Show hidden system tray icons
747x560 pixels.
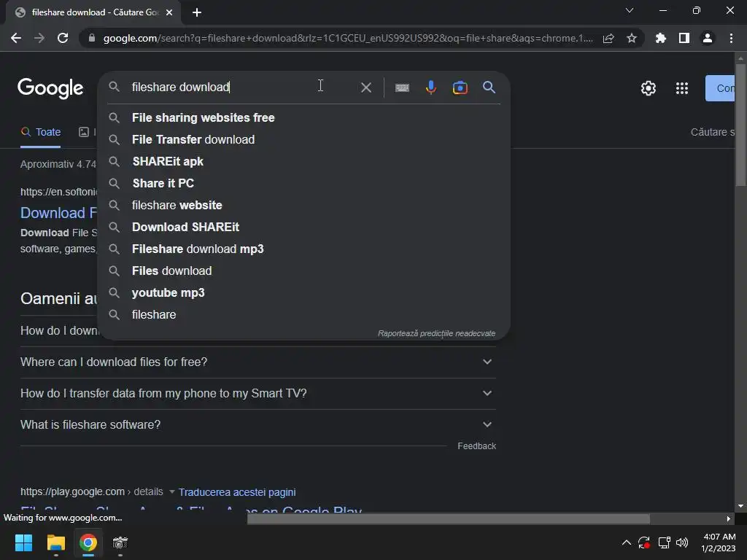coord(627,542)
